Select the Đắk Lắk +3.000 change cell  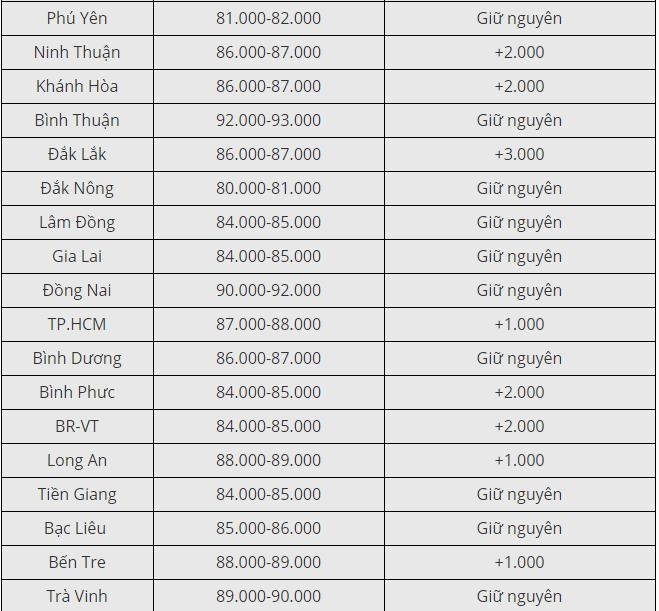tap(520, 154)
